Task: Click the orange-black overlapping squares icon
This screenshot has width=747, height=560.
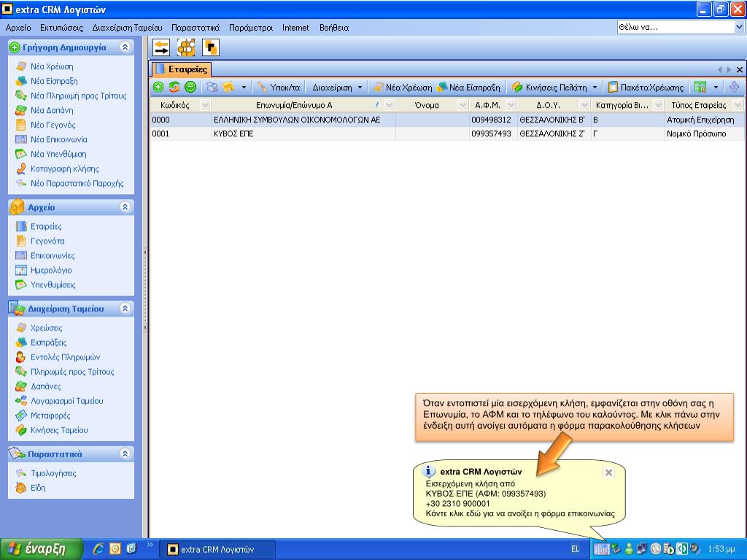Action: click(x=211, y=47)
